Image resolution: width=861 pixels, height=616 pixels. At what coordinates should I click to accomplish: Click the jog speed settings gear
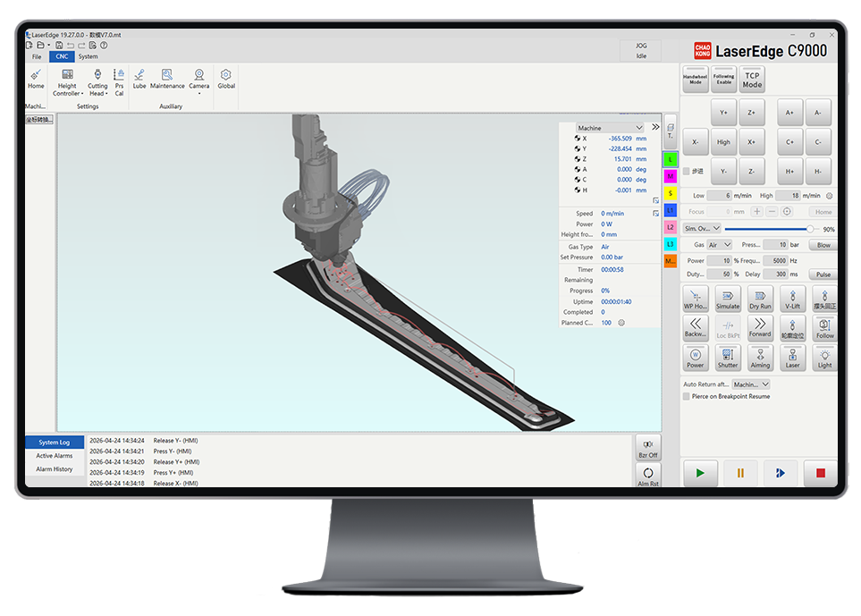[x=829, y=196]
